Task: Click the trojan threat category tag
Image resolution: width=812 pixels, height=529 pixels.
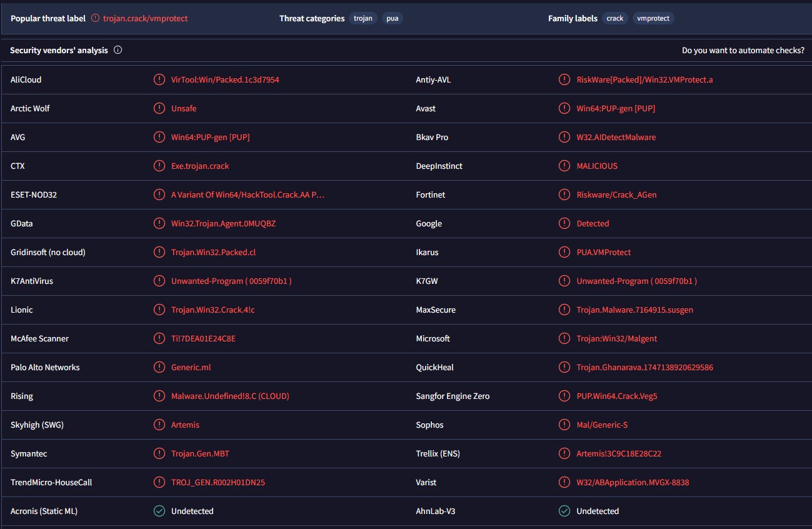Action: pyautogui.click(x=363, y=18)
